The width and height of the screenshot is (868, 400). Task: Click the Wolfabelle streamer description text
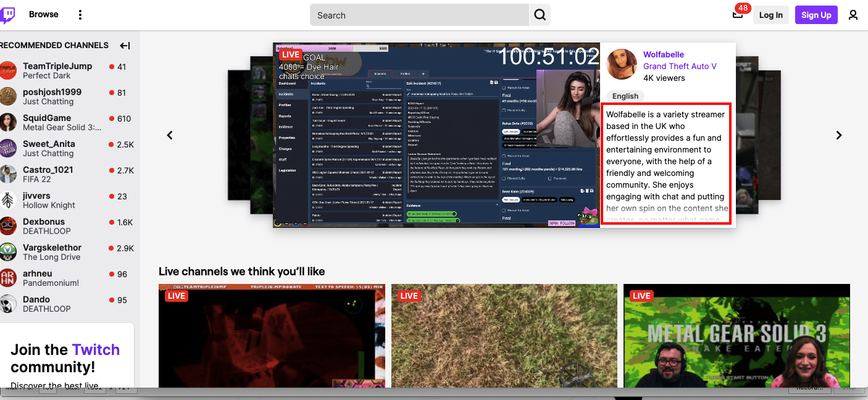[666, 164]
